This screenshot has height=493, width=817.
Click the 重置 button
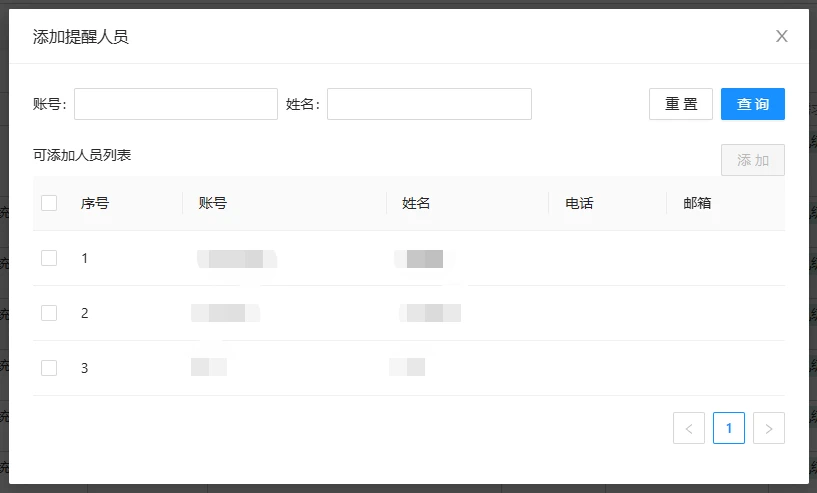click(680, 104)
